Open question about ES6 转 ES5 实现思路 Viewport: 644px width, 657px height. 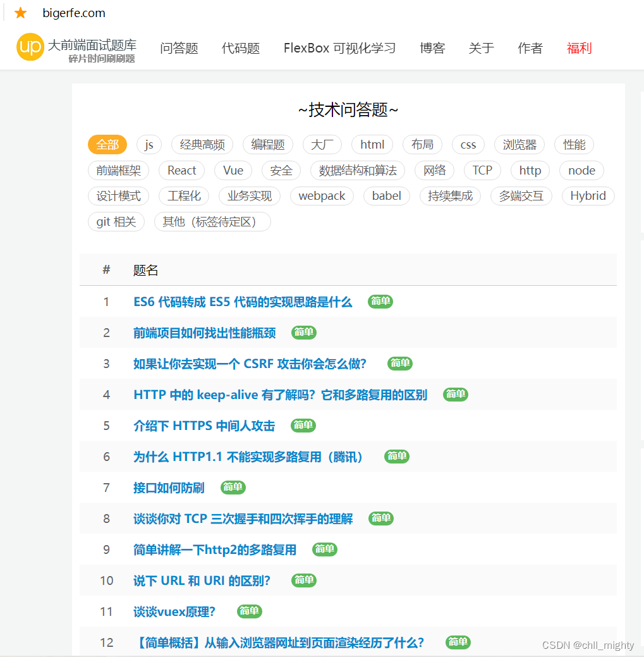point(243,302)
